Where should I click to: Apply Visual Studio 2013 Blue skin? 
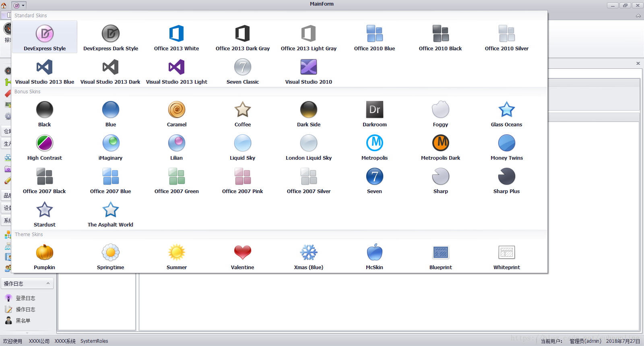[45, 70]
